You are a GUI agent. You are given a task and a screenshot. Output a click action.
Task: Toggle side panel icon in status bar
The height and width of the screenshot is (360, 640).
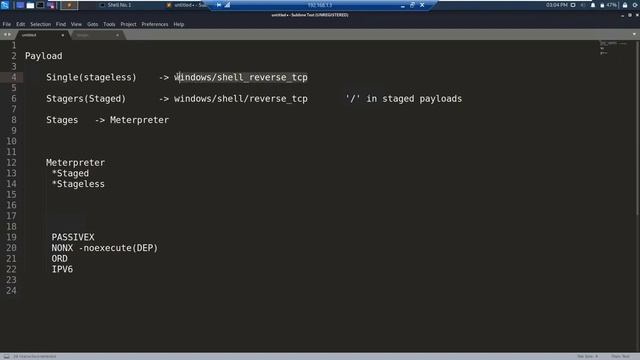[x=6, y=356]
